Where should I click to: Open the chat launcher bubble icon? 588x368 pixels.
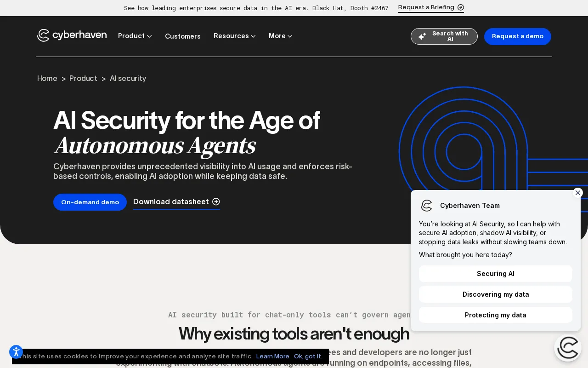point(568,348)
